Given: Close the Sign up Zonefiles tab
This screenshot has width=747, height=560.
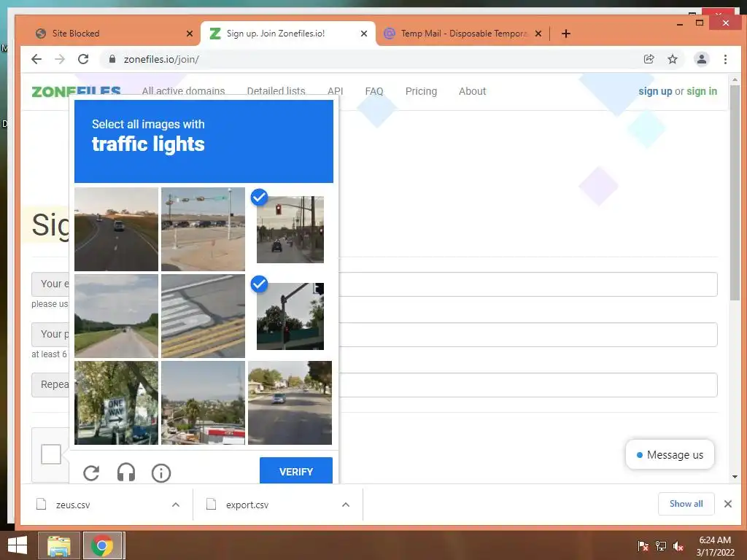Looking at the screenshot, I should click(x=364, y=34).
